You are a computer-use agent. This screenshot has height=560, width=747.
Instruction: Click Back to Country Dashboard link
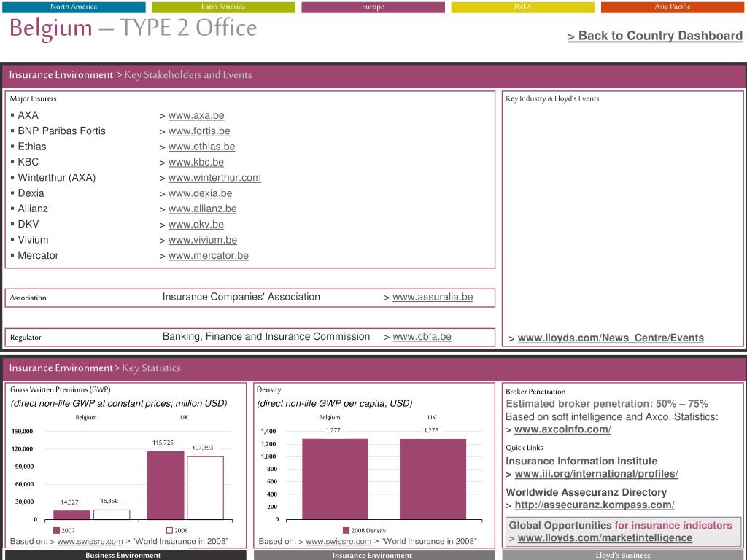pos(655,36)
